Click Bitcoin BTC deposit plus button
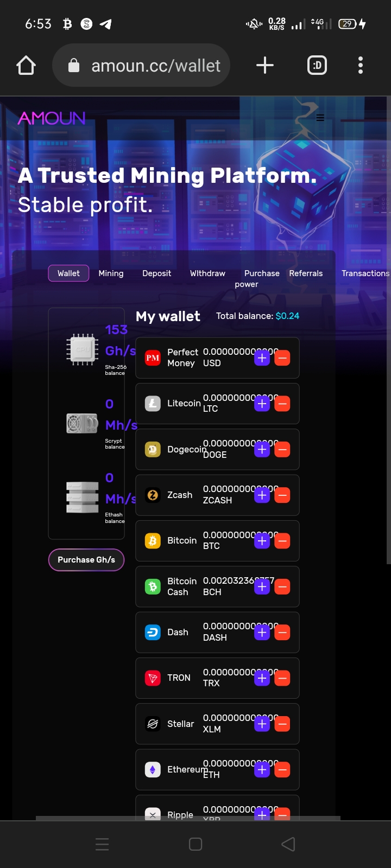The width and height of the screenshot is (391, 868). click(262, 541)
